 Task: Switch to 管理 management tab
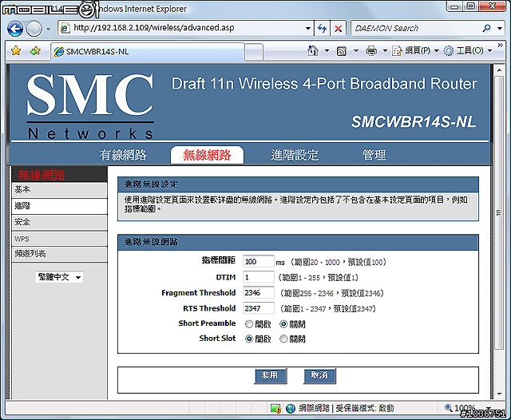[x=374, y=155]
